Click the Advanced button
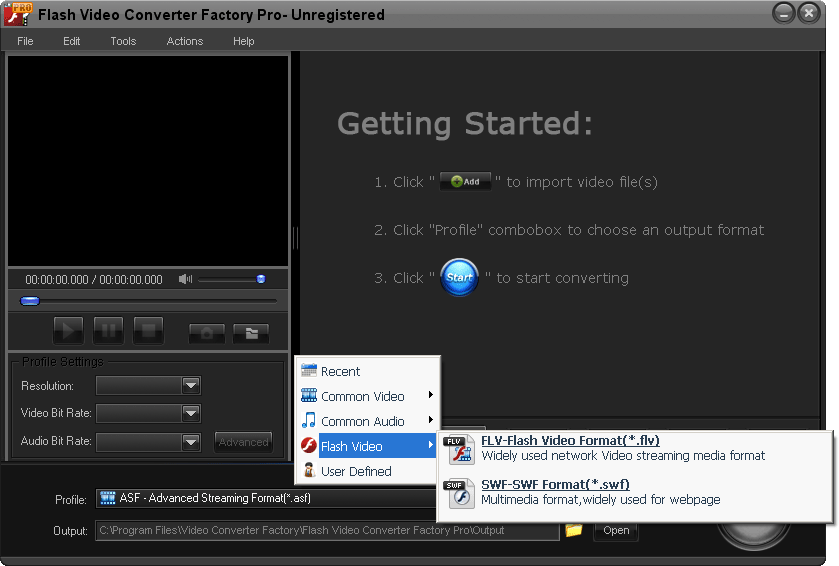This screenshot has height=566, width=839. (243, 442)
